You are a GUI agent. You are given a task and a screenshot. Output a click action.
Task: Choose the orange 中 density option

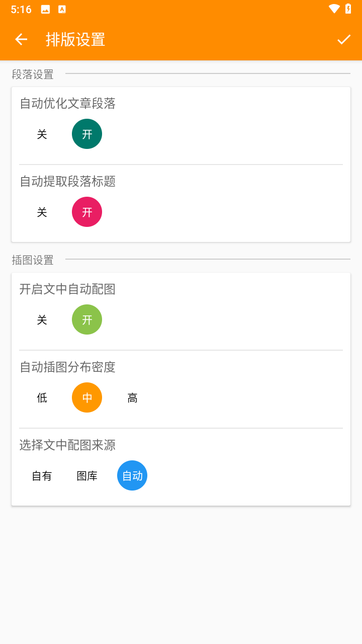click(87, 398)
